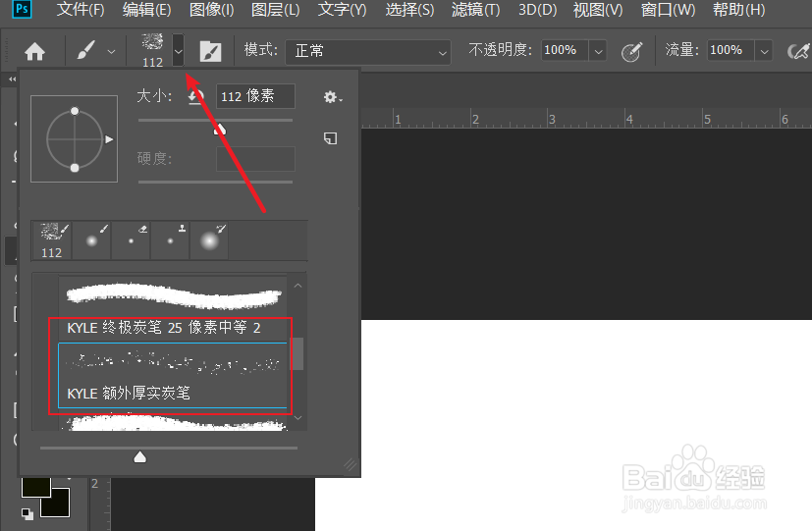This screenshot has width=812, height=531.
Task: Click the background color swatch
Action: [56, 504]
